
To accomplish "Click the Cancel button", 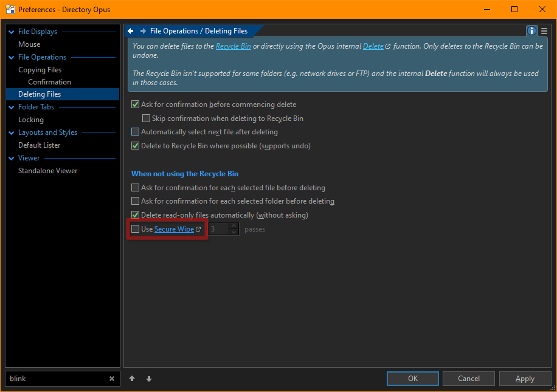I will pos(469,379).
